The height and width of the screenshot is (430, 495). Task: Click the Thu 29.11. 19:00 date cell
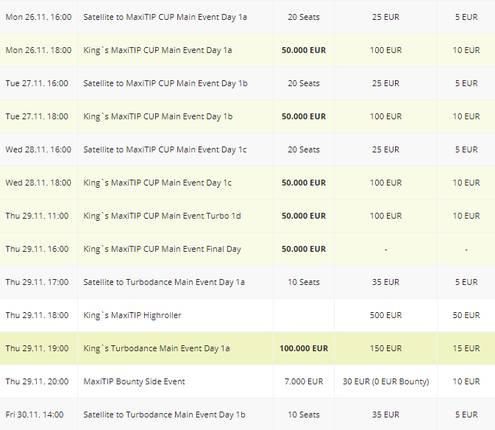pyautogui.click(x=37, y=348)
